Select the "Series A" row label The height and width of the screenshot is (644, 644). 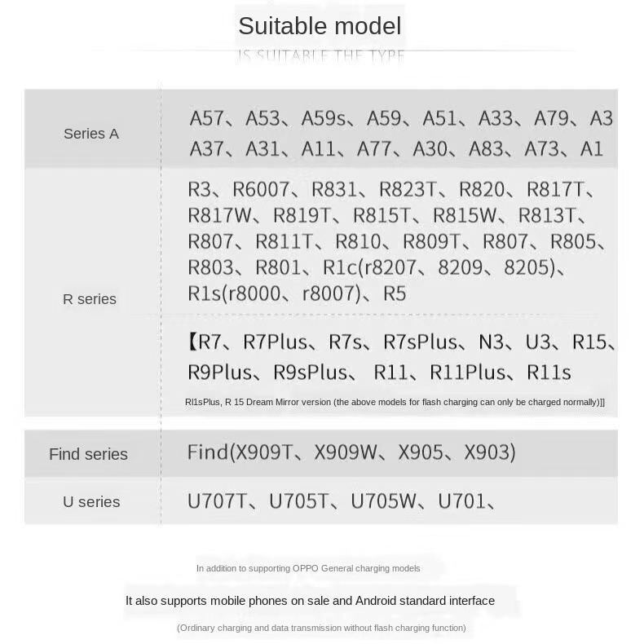[x=91, y=134]
